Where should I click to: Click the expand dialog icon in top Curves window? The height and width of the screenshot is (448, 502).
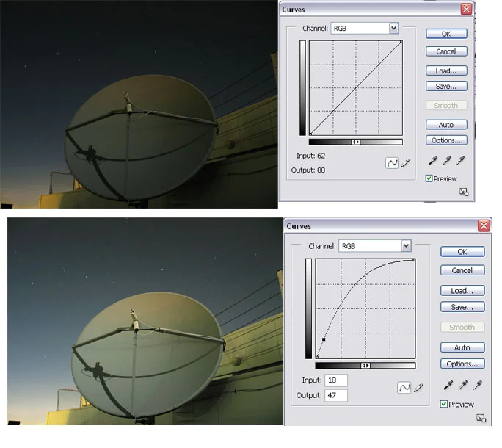[x=464, y=192]
